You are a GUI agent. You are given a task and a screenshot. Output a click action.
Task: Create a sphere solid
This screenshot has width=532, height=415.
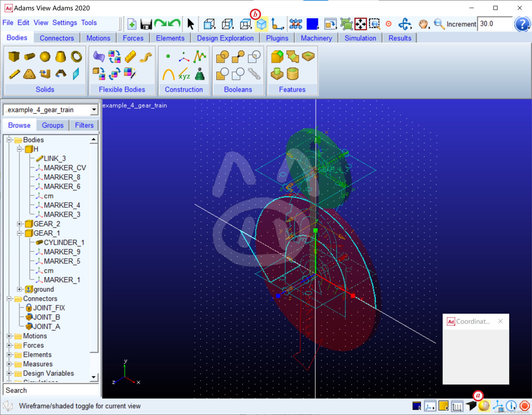tap(45, 57)
